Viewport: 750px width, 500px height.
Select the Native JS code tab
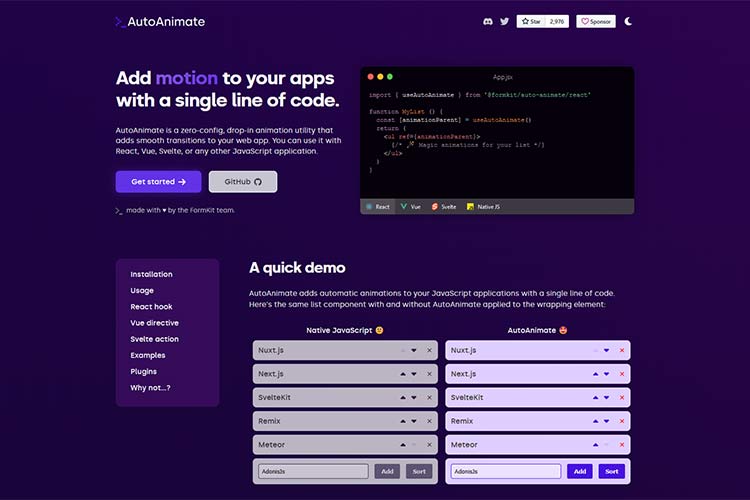(483, 206)
